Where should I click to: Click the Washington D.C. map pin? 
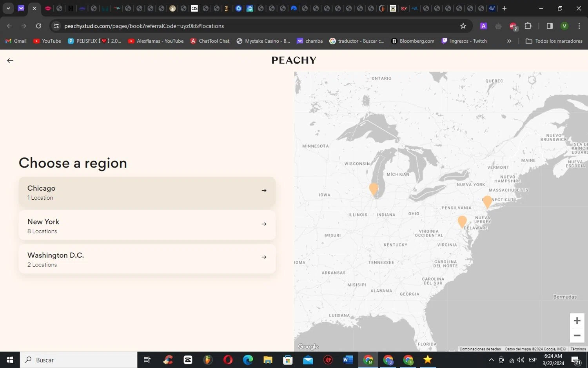pyautogui.click(x=462, y=222)
